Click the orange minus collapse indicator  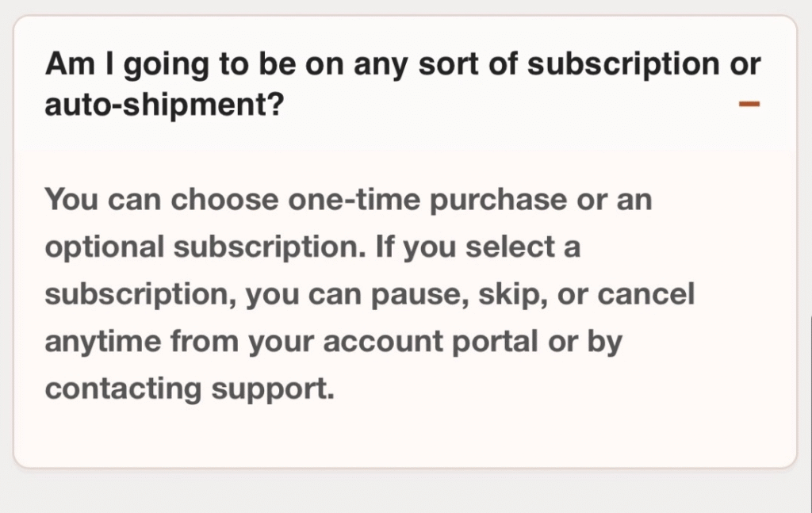tap(749, 104)
